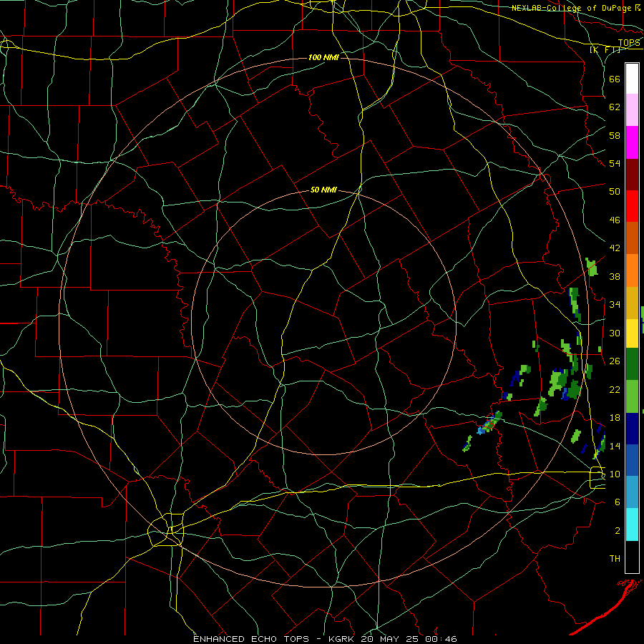Click the "20 MAY 25" date text
Image resolution: width=644 pixels, height=644 pixels.
390,639
